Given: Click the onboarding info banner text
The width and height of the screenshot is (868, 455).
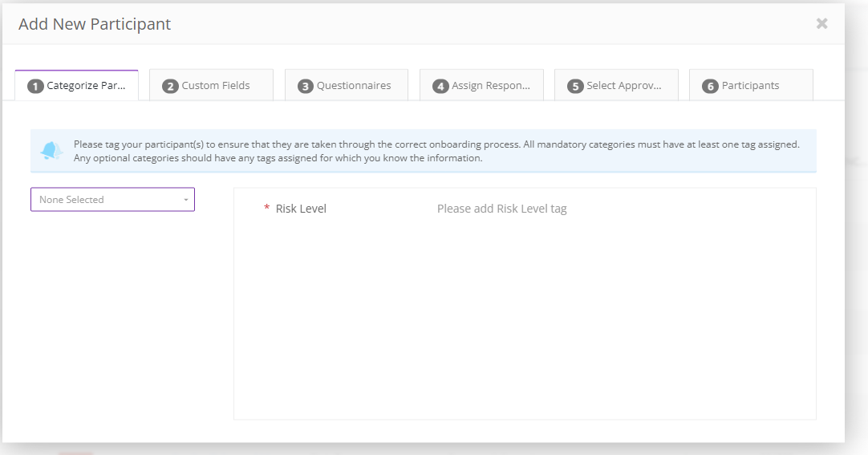Looking at the screenshot, I should (436, 151).
